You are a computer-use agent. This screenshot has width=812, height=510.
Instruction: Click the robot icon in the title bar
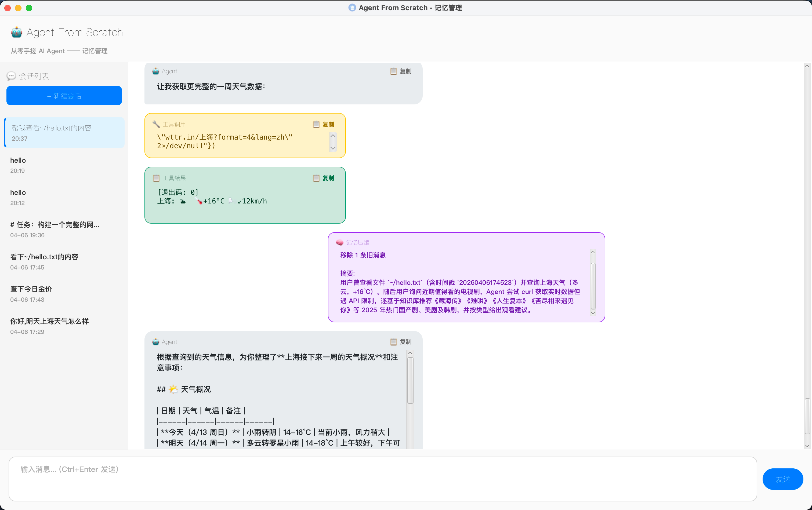(352, 8)
